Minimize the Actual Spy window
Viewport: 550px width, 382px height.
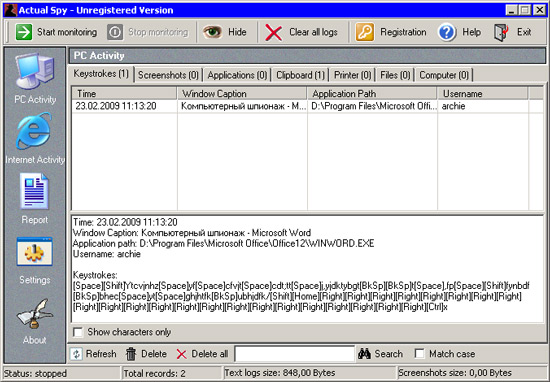511,10
